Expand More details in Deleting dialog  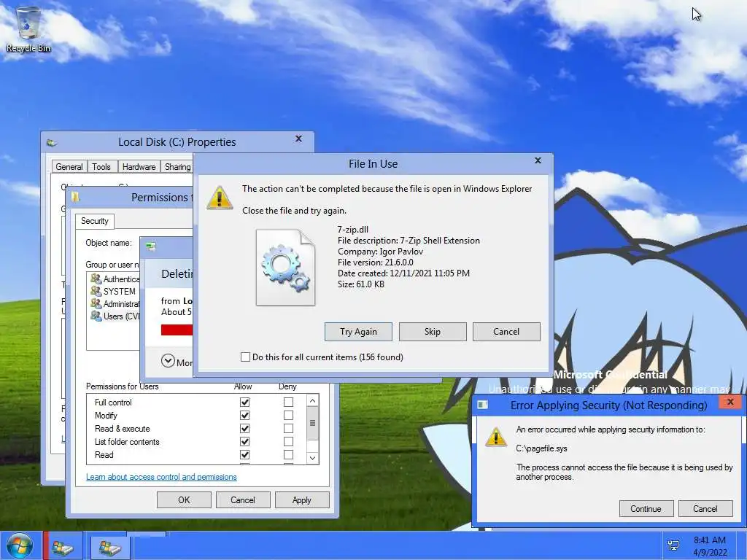click(x=168, y=361)
